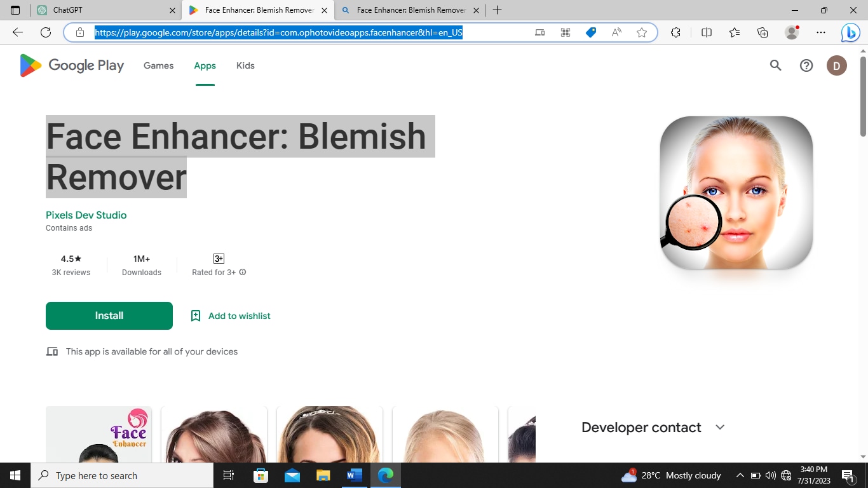Open Google Play search
The image size is (868, 488).
point(775,65)
